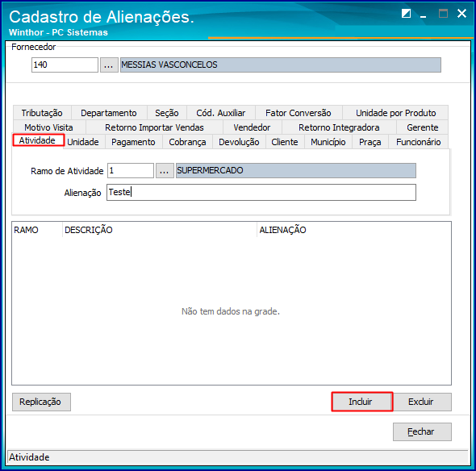
Task: Open Fornecedor lookup with ellipsis button
Action: [x=109, y=65]
